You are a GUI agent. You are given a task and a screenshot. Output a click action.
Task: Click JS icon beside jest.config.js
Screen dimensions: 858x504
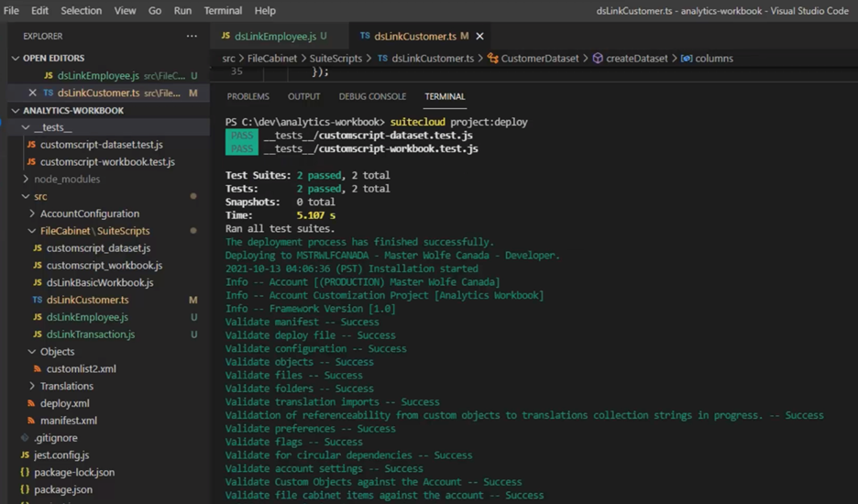(x=25, y=455)
